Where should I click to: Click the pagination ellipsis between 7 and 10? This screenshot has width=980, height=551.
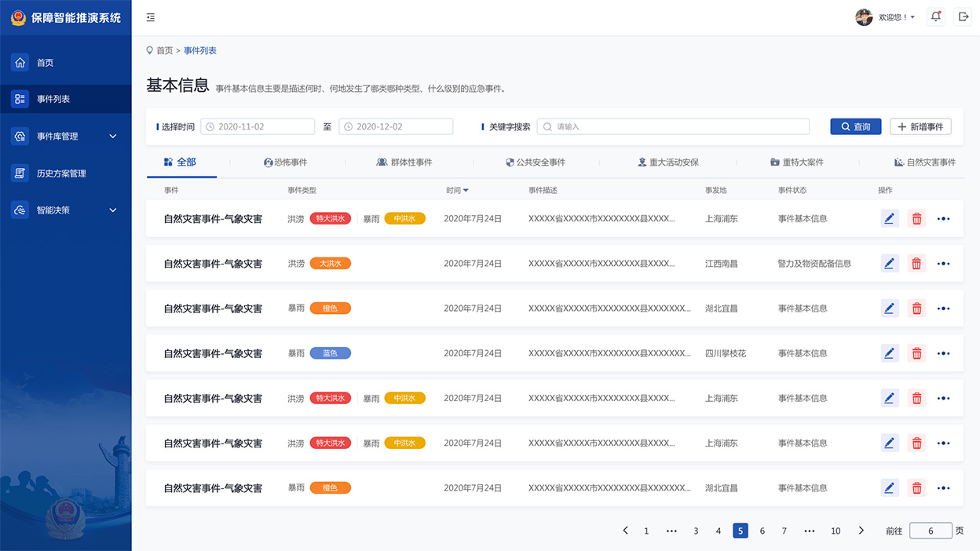(810, 531)
